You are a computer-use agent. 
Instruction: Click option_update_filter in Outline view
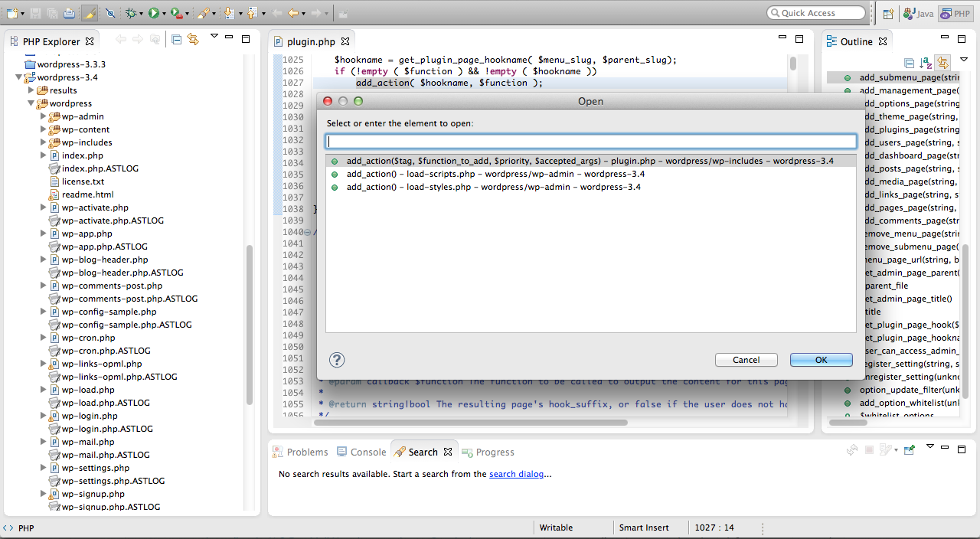pyautogui.click(x=910, y=390)
